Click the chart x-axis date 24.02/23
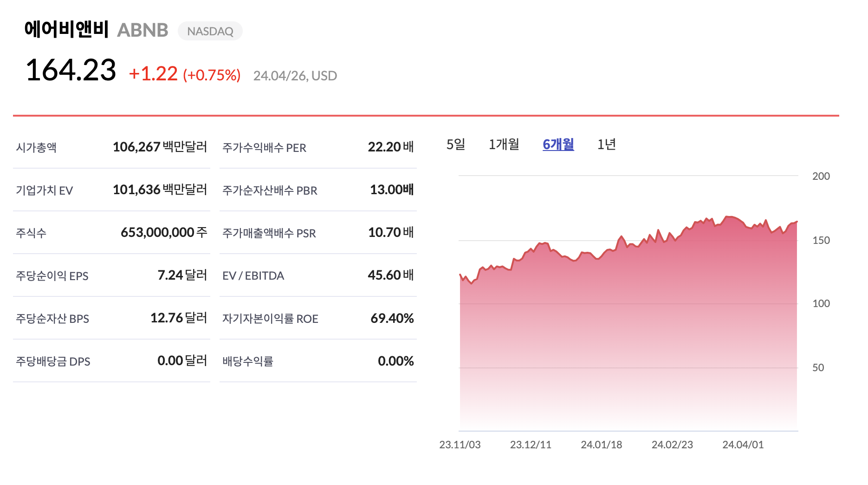 pos(672,445)
